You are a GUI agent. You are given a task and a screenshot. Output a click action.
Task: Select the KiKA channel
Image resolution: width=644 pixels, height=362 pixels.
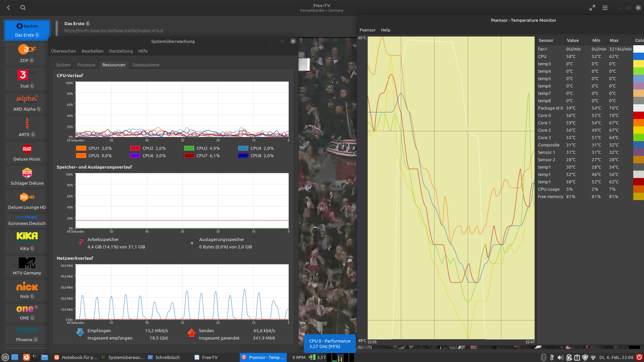[x=27, y=240]
